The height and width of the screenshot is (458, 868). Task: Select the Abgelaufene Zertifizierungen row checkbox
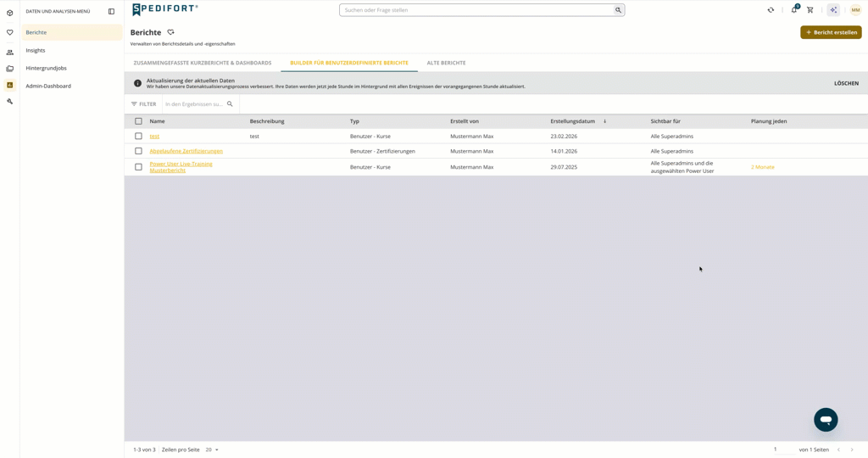pyautogui.click(x=138, y=151)
